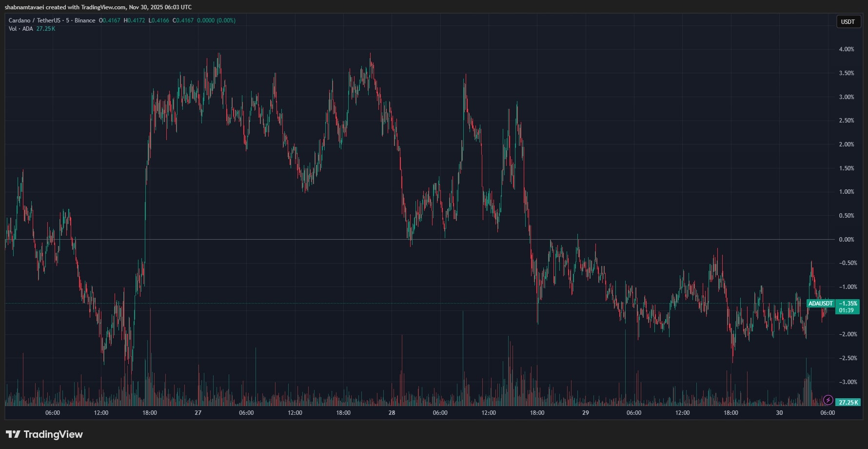The width and height of the screenshot is (868, 449).
Task: Click the green 27.25K volume scale tag
Action: pyautogui.click(x=848, y=403)
